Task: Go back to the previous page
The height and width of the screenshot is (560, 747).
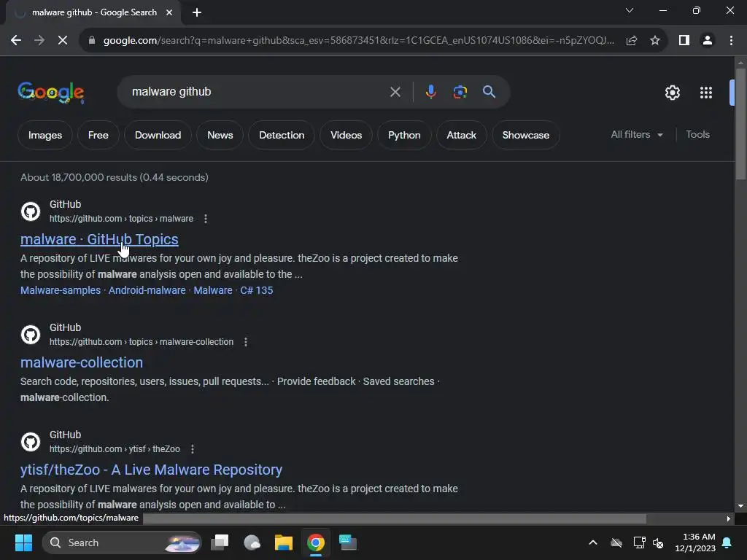Action: pos(16,41)
